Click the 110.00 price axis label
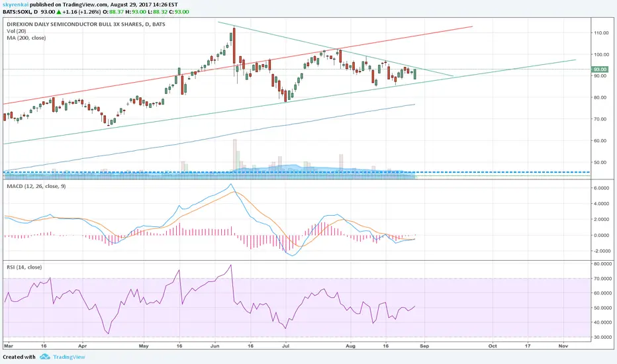617x364 pixels. pyautogui.click(x=601, y=33)
